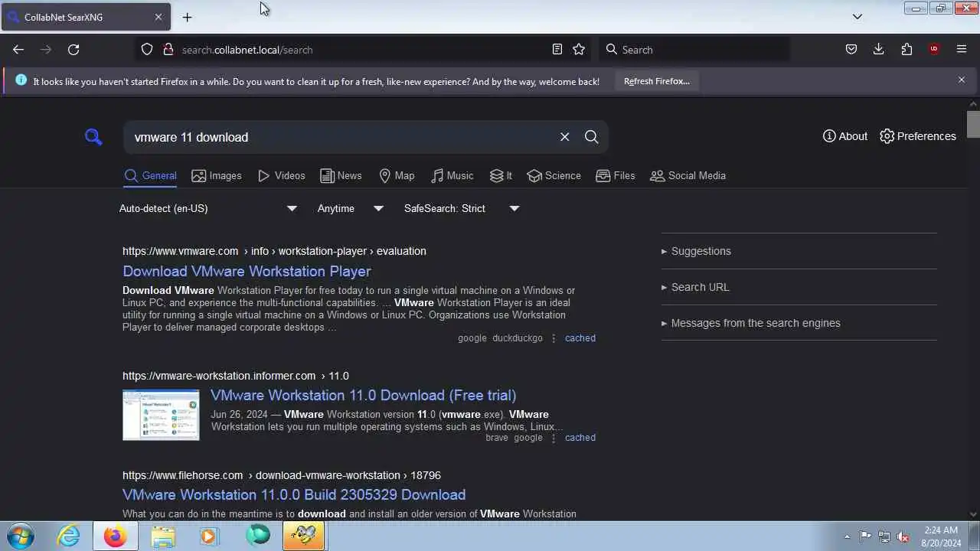This screenshot has width=980, height=551.
Task: Click the muted volume tray icon
Action: tap(903, 536)
